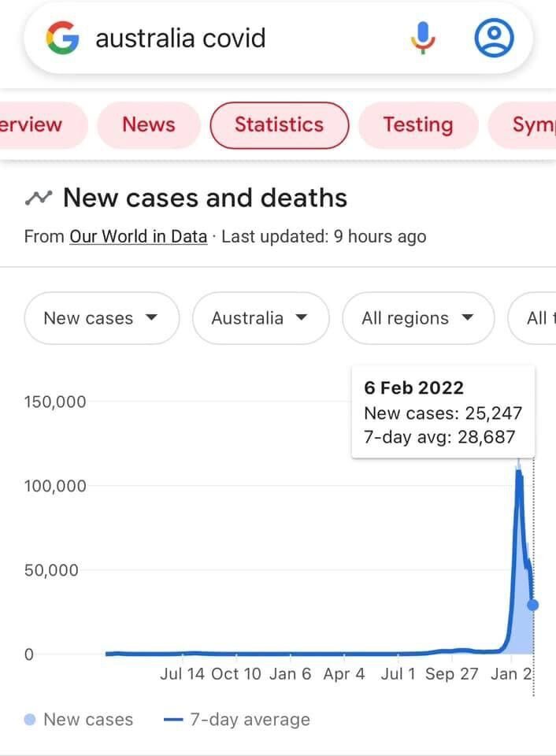Select the Statistics tab
This screenshot has width=556, height=756.
point(279,124)
